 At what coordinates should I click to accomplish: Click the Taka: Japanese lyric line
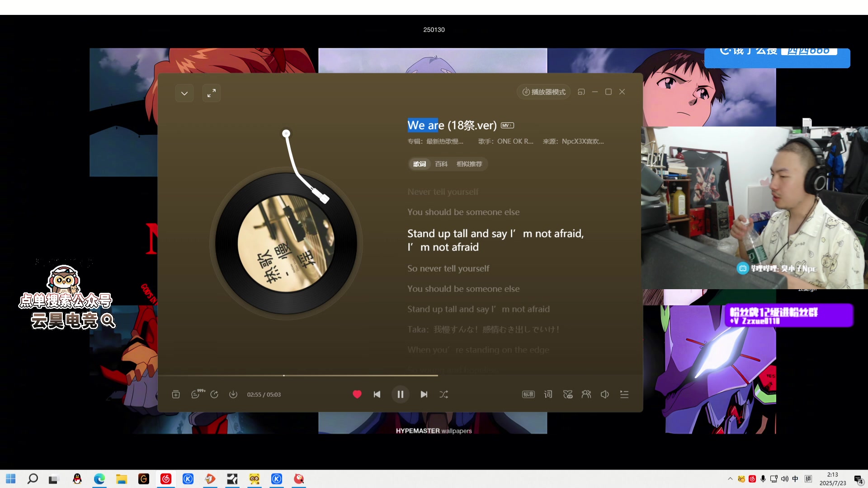coord(483,329)
